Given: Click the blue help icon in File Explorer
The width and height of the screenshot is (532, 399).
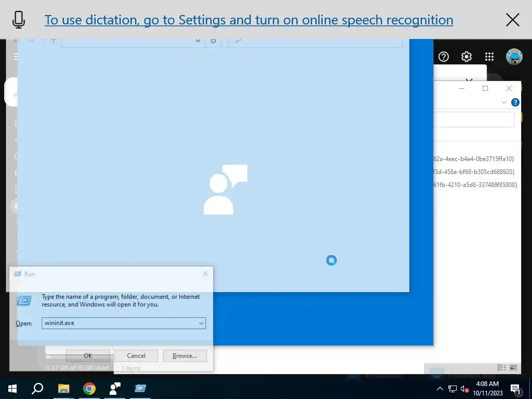Looking at the screenshot, I should (515, 102).
